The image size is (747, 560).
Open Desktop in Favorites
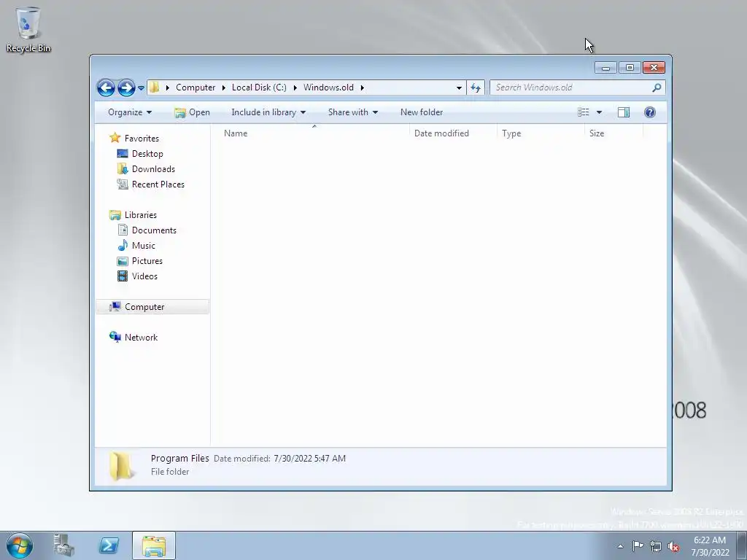(147, 154)
